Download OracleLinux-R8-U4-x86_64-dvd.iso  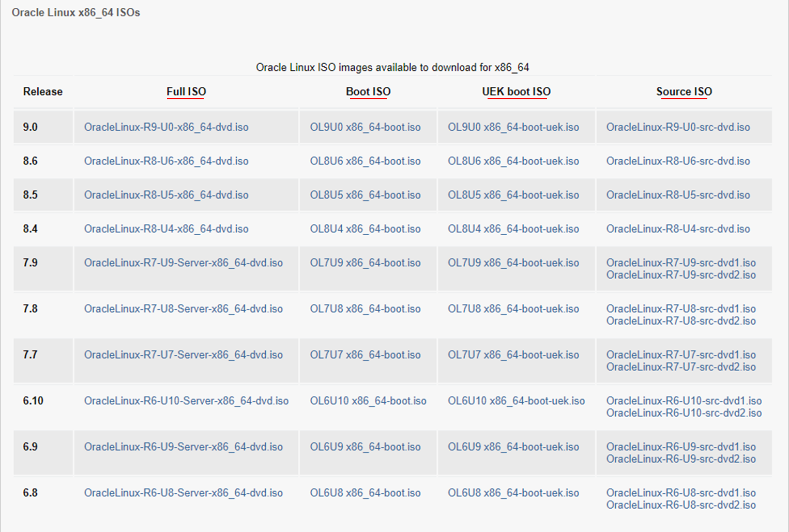coord(166,229)
